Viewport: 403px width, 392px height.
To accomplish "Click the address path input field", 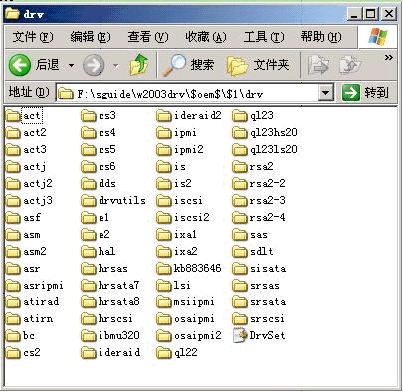I will pyautogui.click(x=188, y=93).
